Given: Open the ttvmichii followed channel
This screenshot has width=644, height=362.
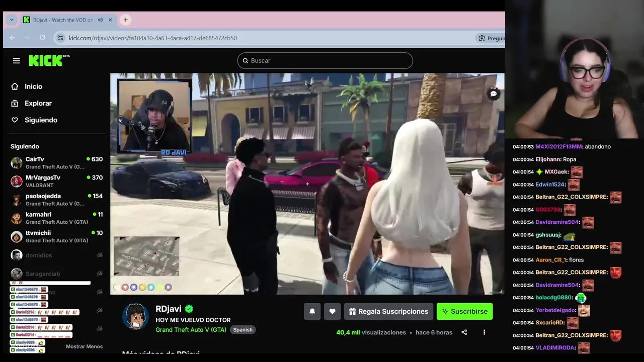Looking at the screenshot, I should click(x=56, y=237).
